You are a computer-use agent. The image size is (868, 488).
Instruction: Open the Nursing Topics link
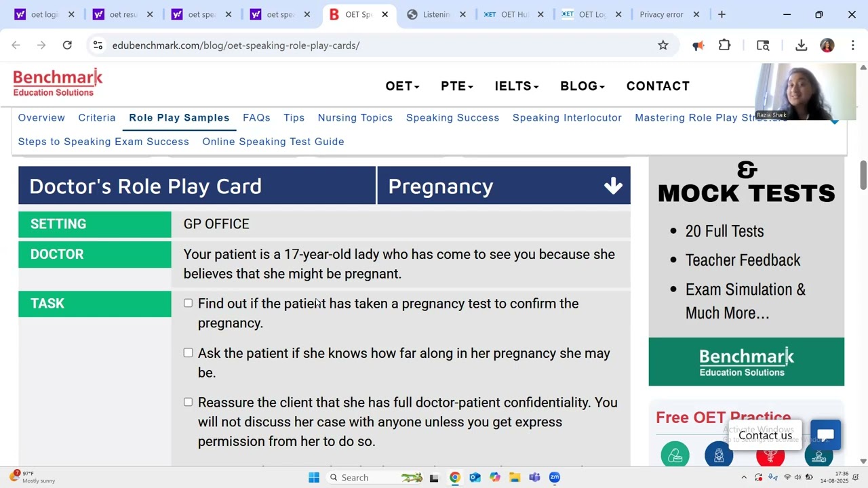coord(355,118)
